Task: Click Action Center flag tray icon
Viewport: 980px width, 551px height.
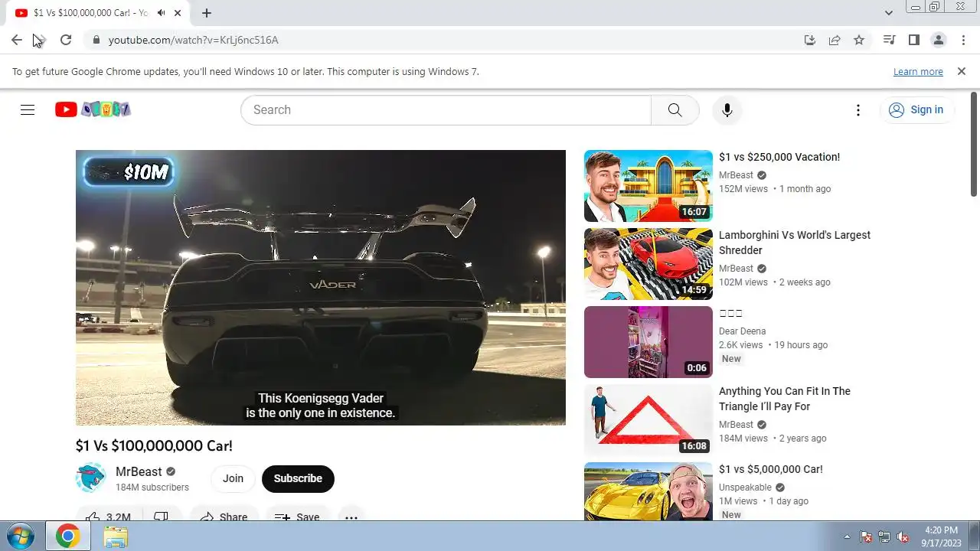Action: point(866,536)
